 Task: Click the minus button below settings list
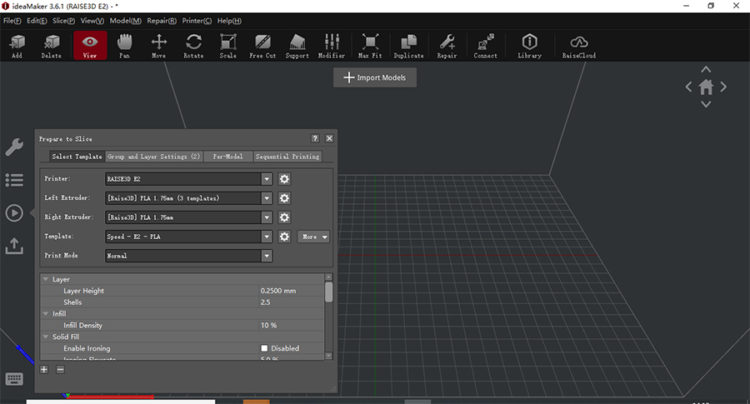[x=60, y=370]
